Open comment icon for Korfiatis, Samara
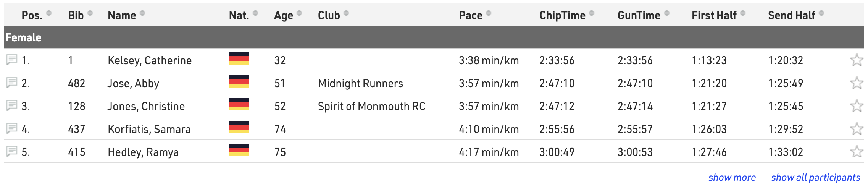Viewport: 868px width, 188px height. 12,128
